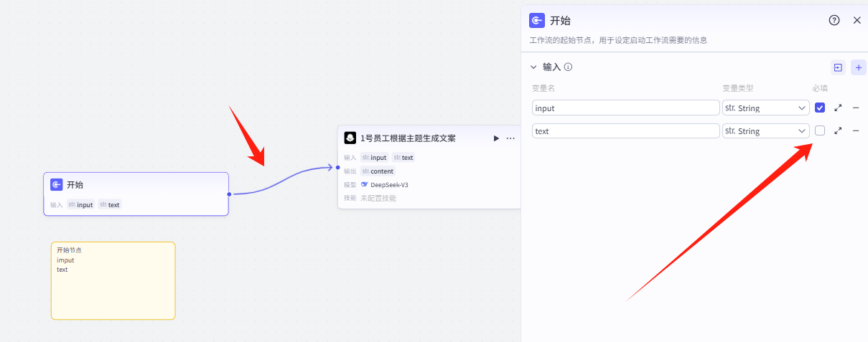Select the 开始 node on the canvas
The image size is (868, 342).
tap(136, 186)
